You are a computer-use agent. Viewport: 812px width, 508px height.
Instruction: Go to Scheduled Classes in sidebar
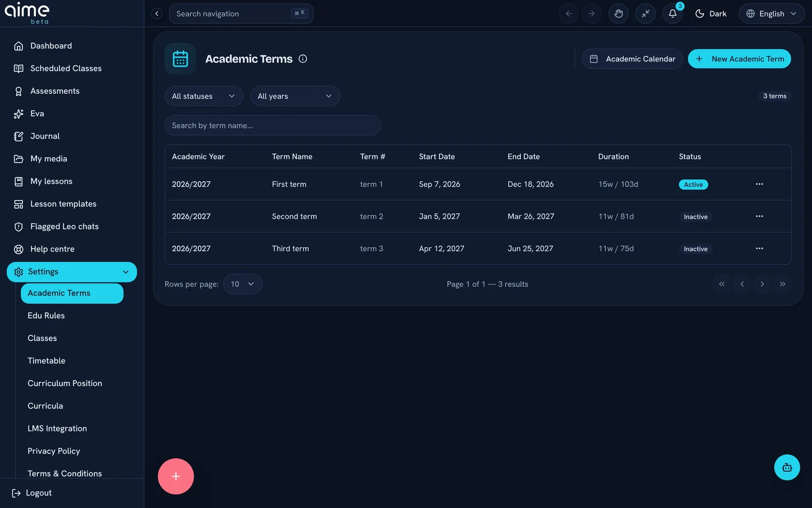(x=72, y=68)
